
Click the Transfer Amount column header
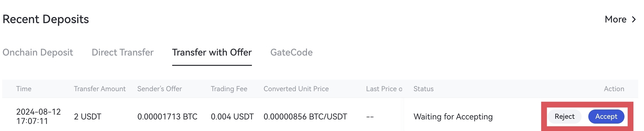click(100, 89)
